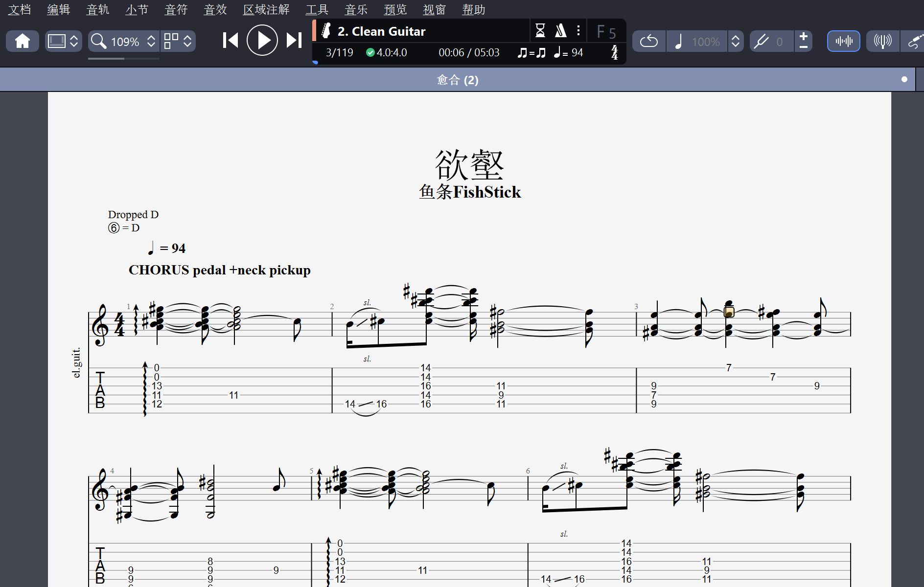Toggle the metronome
Viewport: 924px width, 587px height.
point(560,31)
